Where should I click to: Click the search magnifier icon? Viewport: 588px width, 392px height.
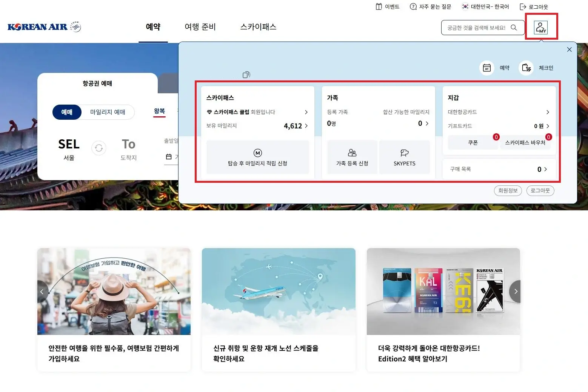click(514, 28)
